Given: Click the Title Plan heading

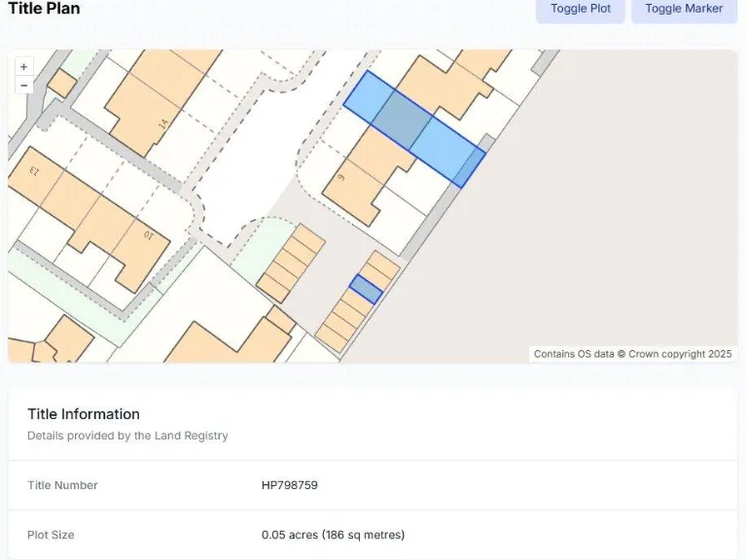Looking at the screenshot, I should click(x=44, y=8).
